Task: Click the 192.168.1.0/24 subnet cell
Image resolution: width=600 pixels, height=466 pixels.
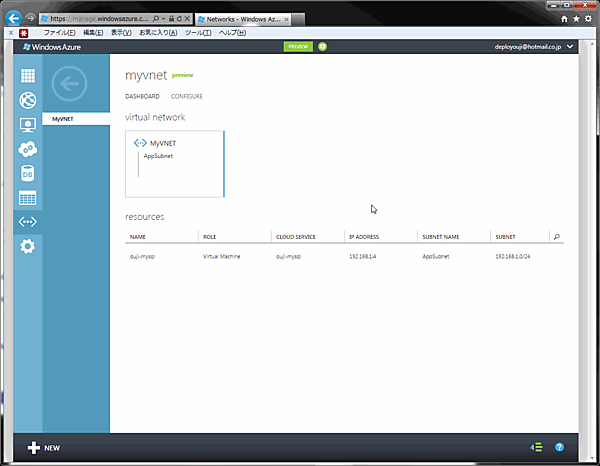Action: [513, 256]
